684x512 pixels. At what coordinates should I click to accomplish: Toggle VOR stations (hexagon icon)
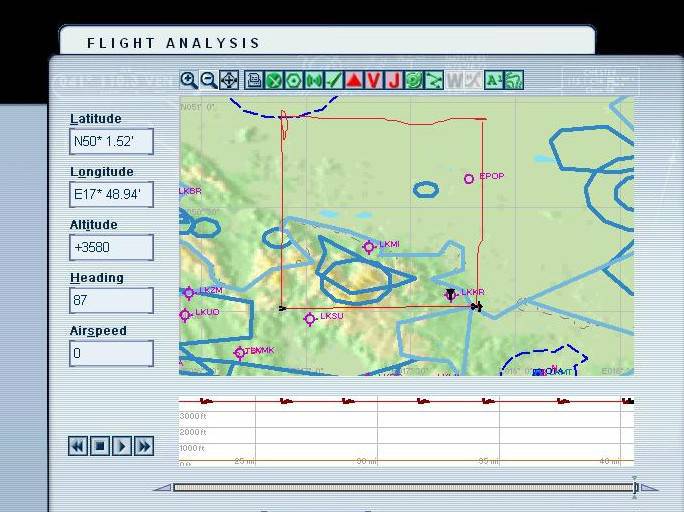[294, 80]
